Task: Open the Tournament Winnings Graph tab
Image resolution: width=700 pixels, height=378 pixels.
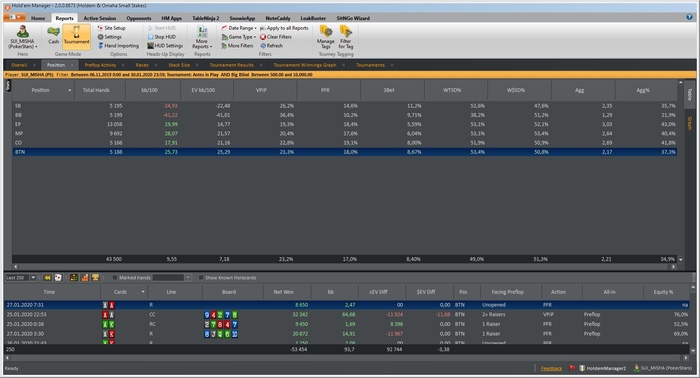Action: click(305, 65)
